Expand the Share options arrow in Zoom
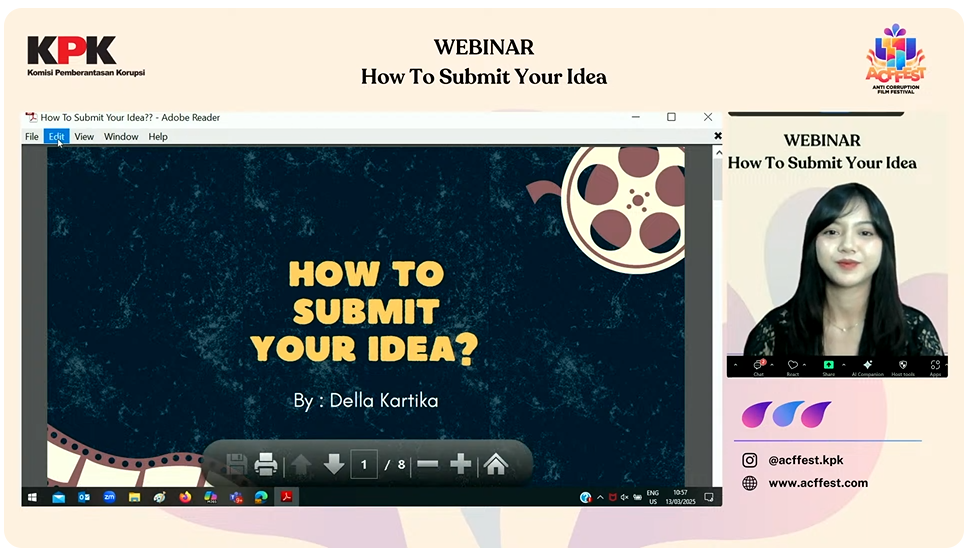Viewport: 970px width, 553px height. [x=843, y=365]
